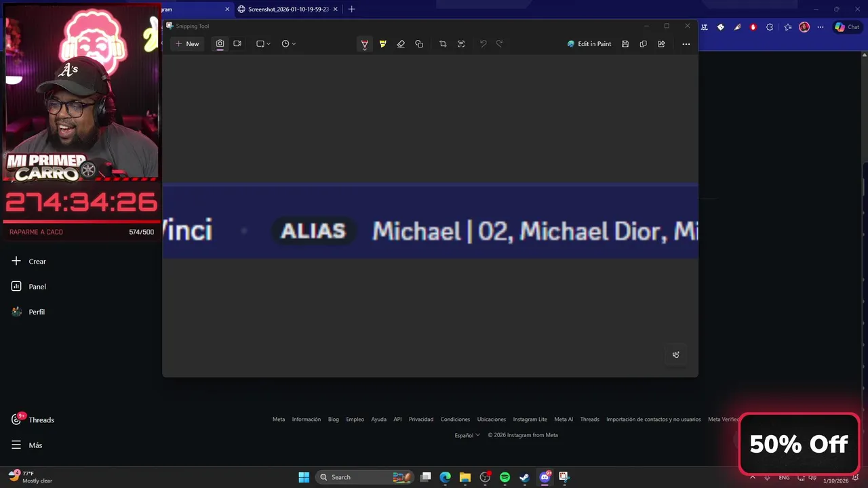Open the ENG language indicator
Image resolution: width=868 pixels, height=488 pixels.
point(784,478)
